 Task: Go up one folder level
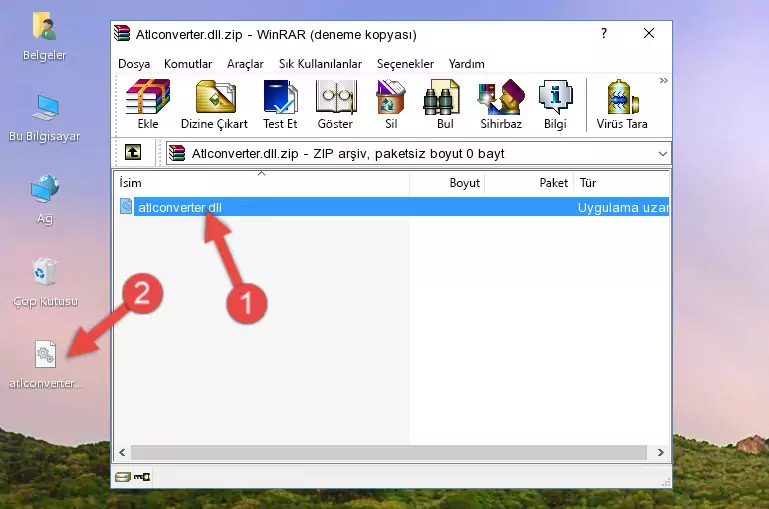click(133, 153)
